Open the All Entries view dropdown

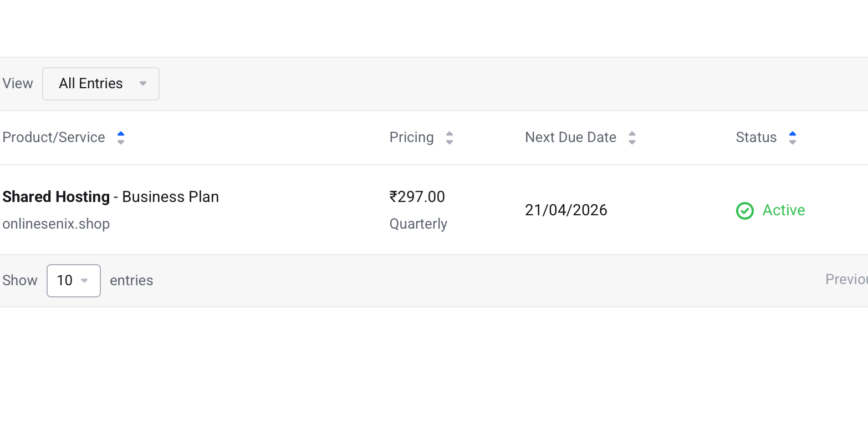(x=101, y=84)
